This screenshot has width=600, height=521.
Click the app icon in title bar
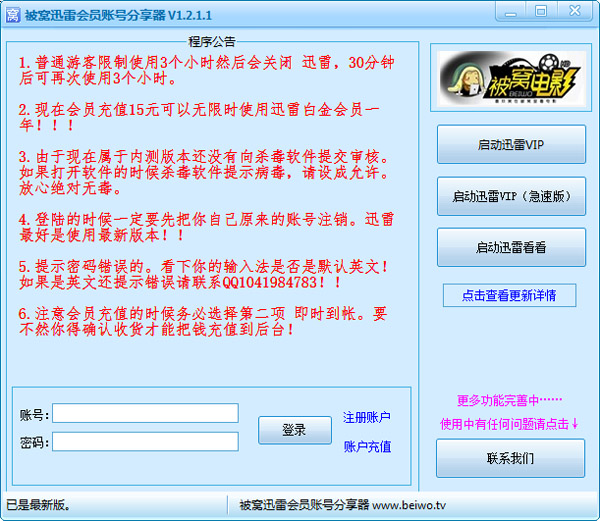(13, 15)
